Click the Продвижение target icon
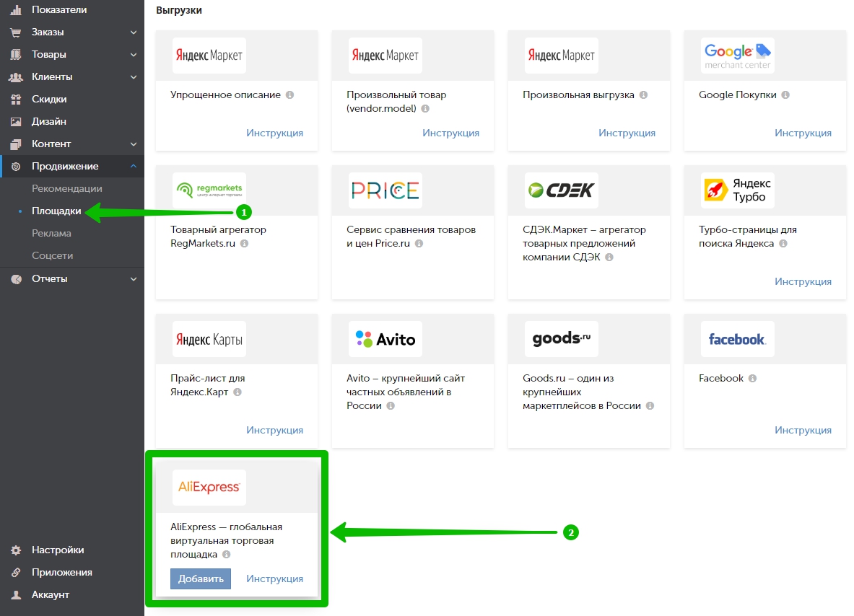 16,166
